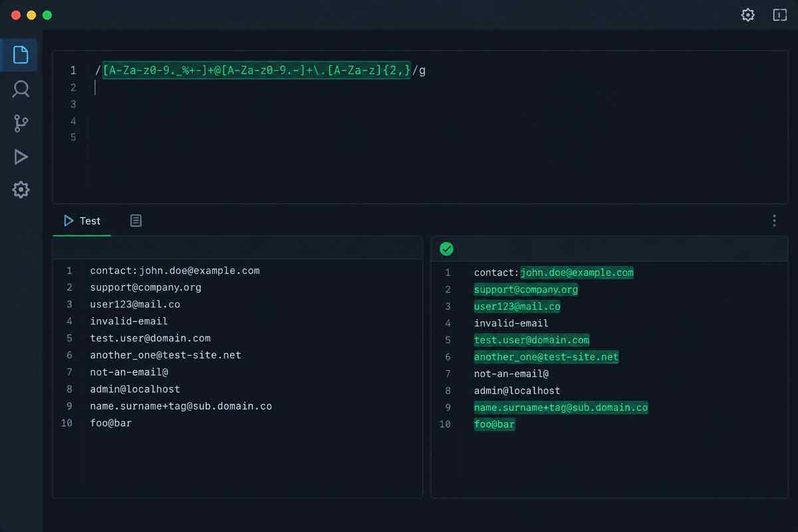Click highlighted match 'foo@bar' in results
The width and height of the screenshot is (798, 532).
point(494,424)
